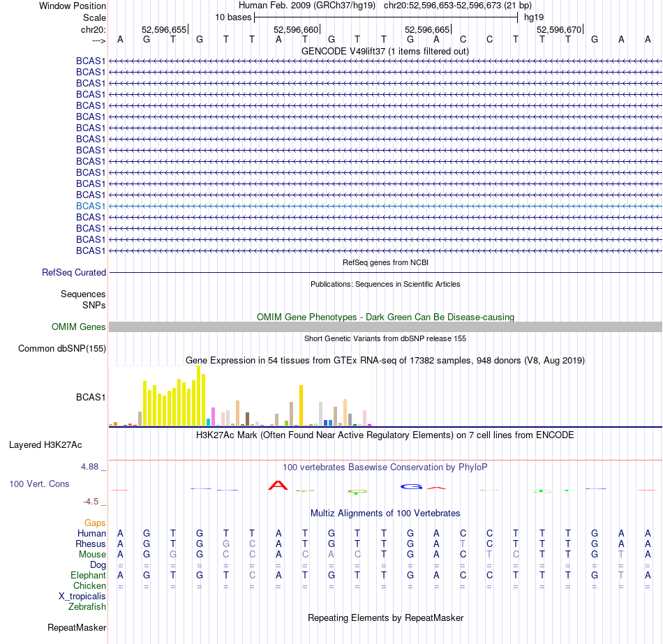Viewport: 663px width, 644px height.
Task: Click the large red A in PhyloP track
Action: pos(278,485)
